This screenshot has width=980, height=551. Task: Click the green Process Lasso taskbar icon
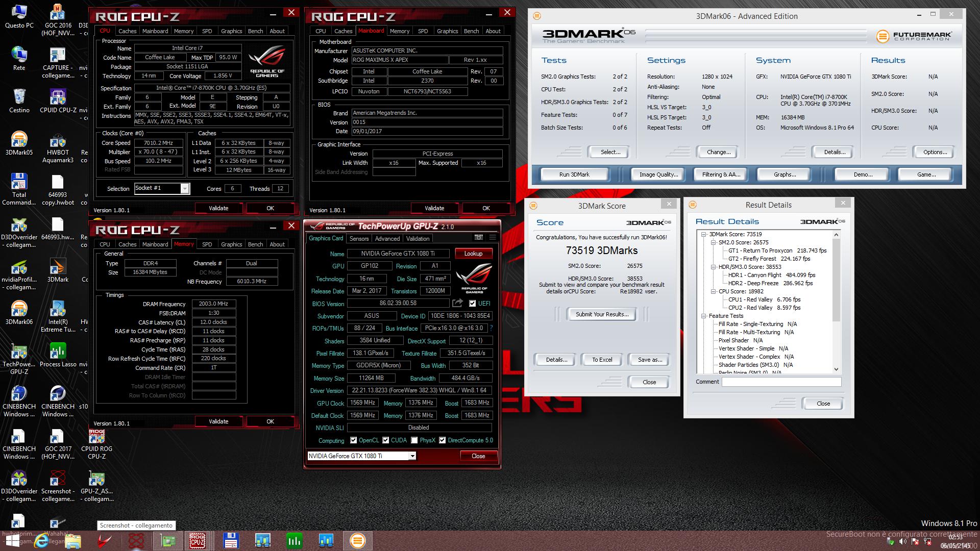[295, 541]
